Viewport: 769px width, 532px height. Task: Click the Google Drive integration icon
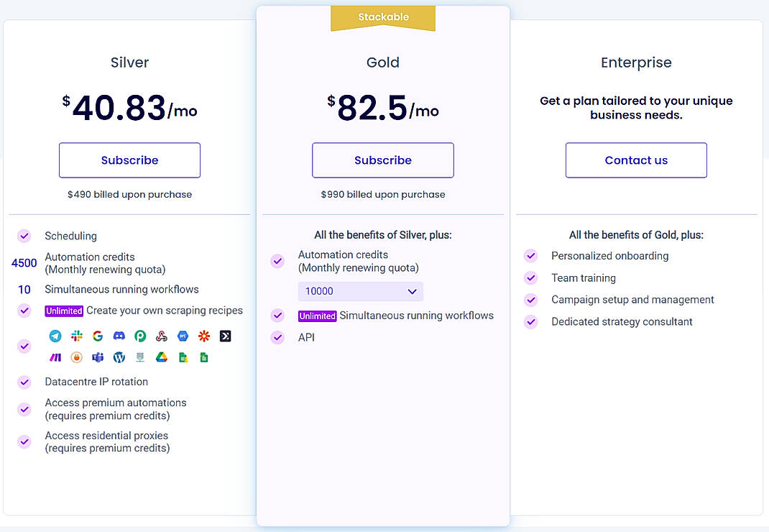coord(161,357)
